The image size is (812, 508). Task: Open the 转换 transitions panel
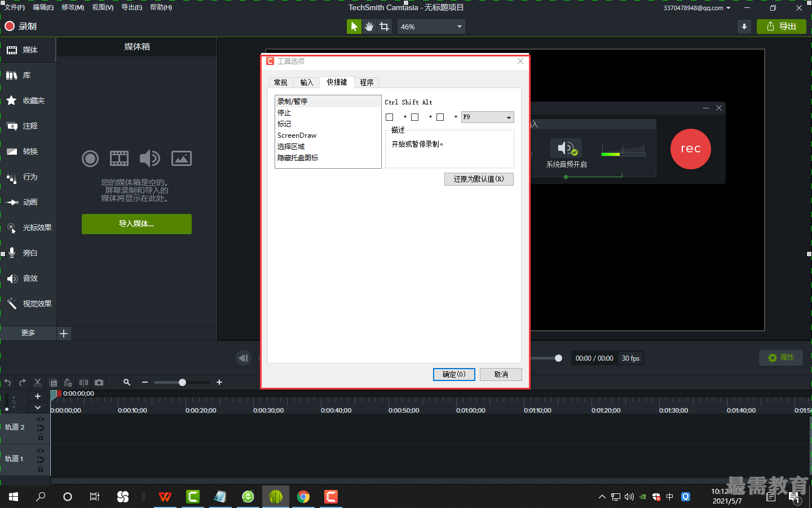[x=28, y=151]
